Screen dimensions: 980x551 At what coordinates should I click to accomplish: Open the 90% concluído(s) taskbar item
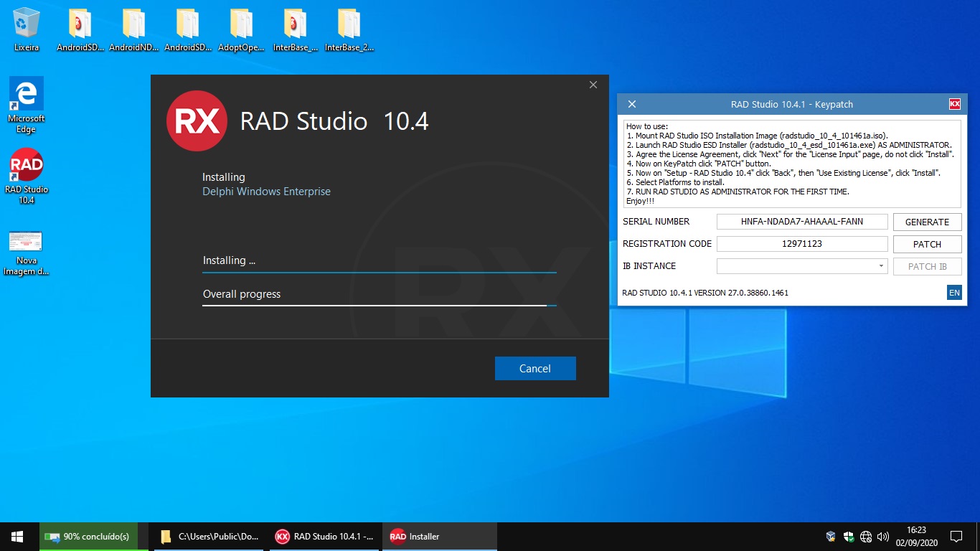click(x=88, y=537)
